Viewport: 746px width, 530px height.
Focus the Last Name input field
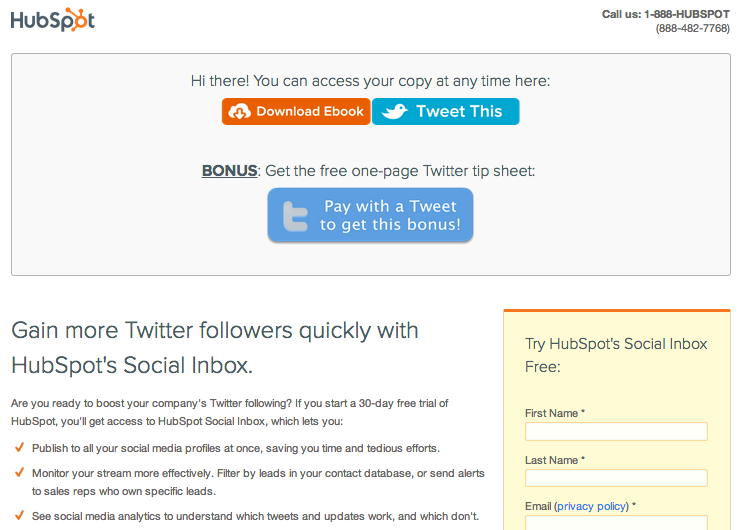tap(616, 478)
